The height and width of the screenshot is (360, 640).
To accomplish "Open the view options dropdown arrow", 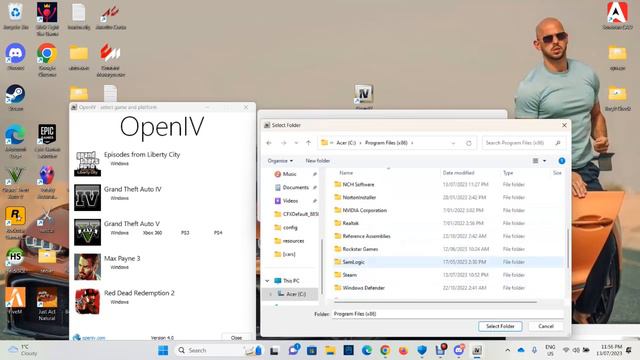I will (x=544, y=161).
